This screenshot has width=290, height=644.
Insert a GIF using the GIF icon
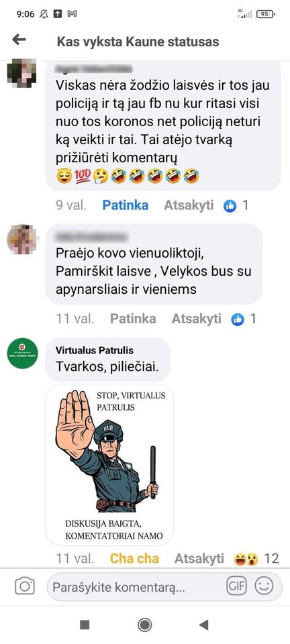click(x=237, y=586)
